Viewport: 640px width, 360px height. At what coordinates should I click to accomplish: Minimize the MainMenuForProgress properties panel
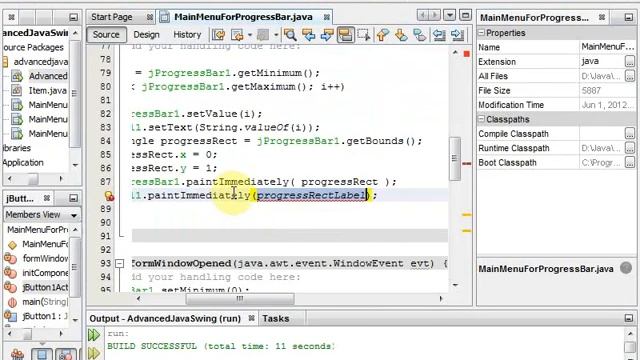point(629,18)
